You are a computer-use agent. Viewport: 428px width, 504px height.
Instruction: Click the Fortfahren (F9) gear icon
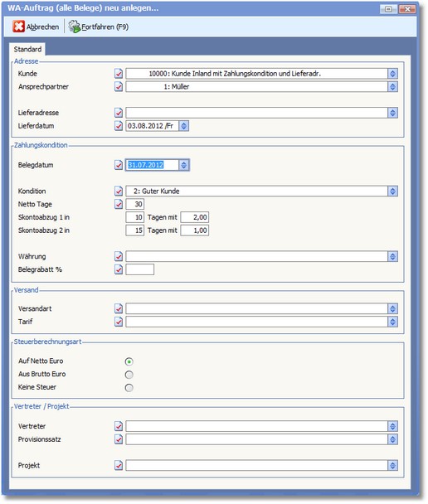point(75,27)
